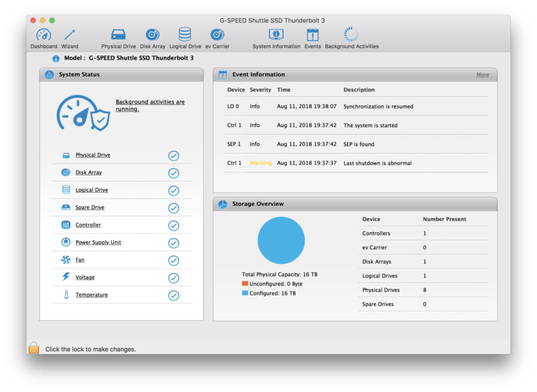Select the 'Last shutdown is abnormal' warning row
The image size is (537, 392).
point(355,163)
